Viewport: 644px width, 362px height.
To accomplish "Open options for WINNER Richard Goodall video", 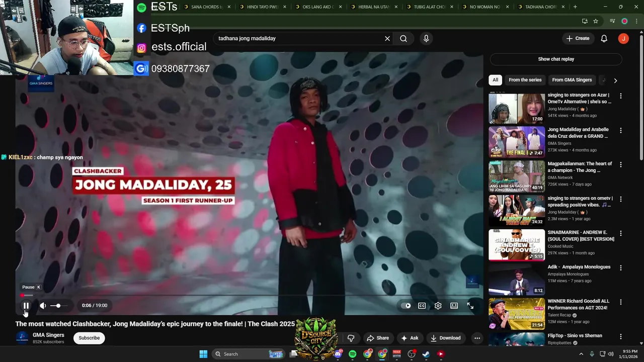I will tap(621, 302).
